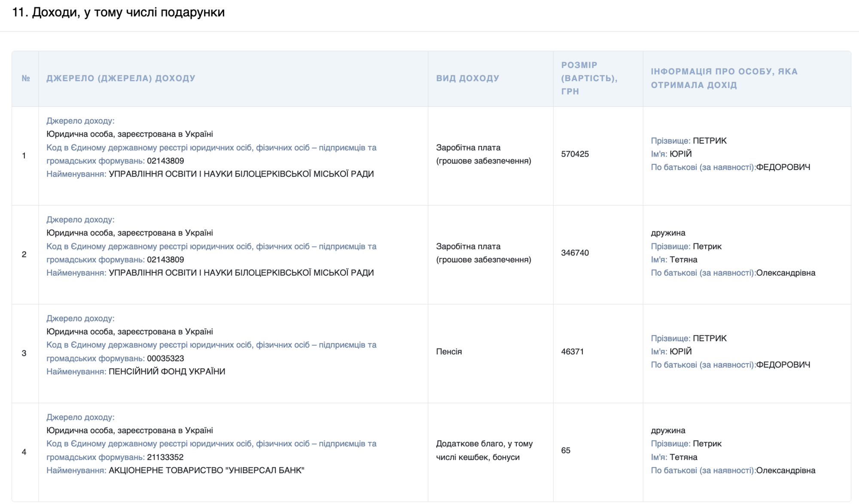Click the 'Пенсія' income type cell

[x=449, y=352]
